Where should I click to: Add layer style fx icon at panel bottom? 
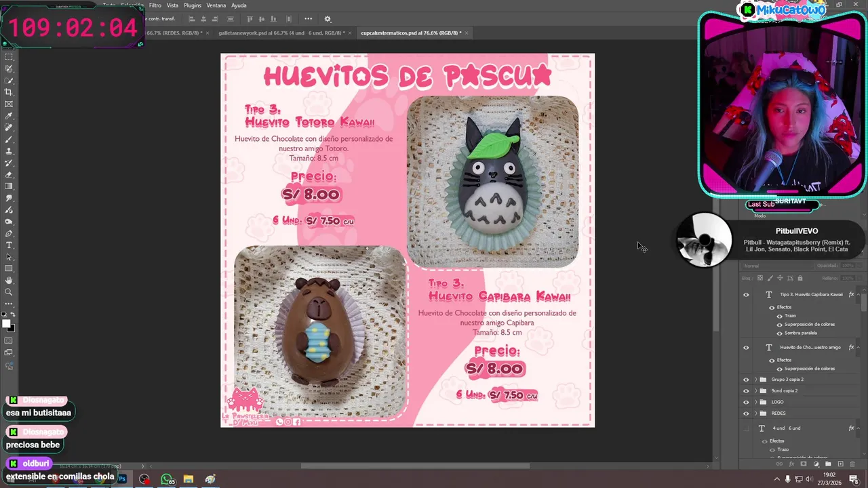pos(791,464)
